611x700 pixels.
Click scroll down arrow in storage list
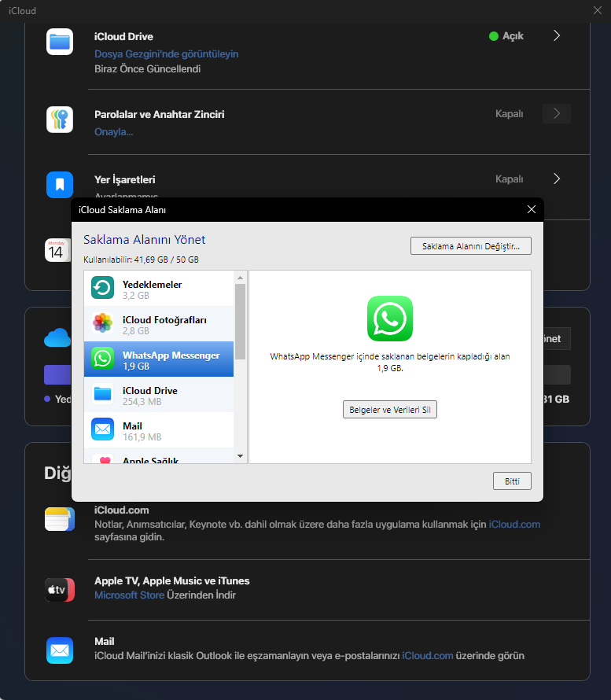(240, 456)
